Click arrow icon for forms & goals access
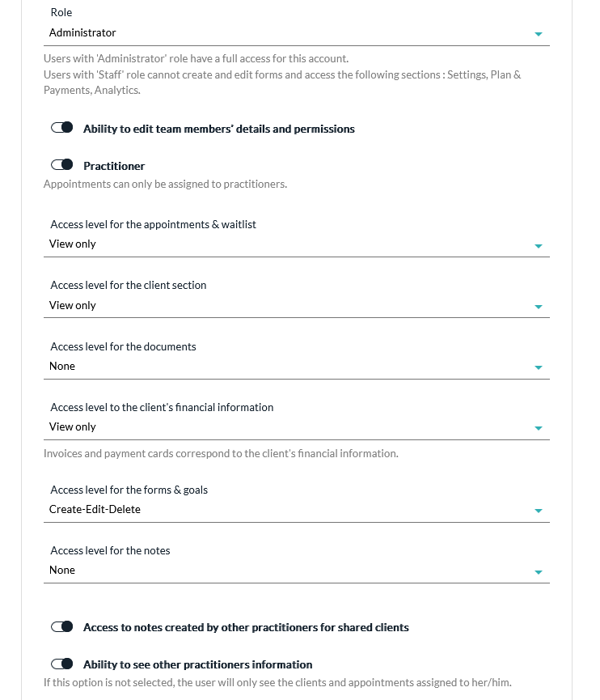Image resolution: width=600 pixels, height=700 pixels. 539,511
